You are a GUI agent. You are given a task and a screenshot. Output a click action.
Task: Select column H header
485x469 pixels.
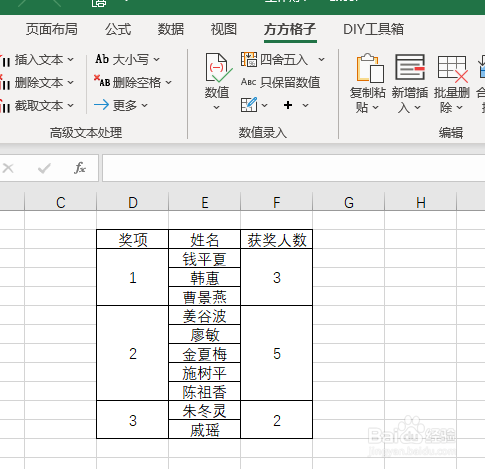tap(421, 202)
